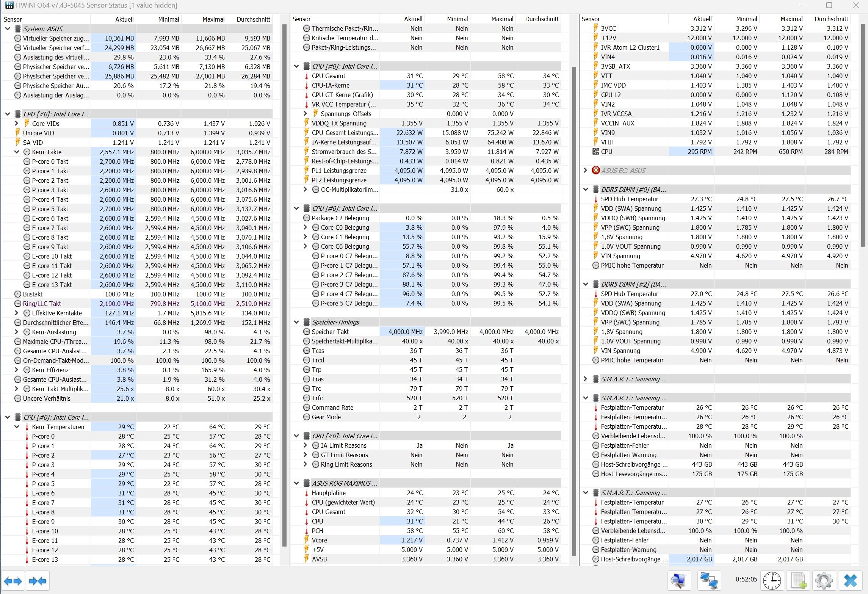Expand the Effektive Kerntakte row
Screen dimensions: 868x594
point(17,313)
